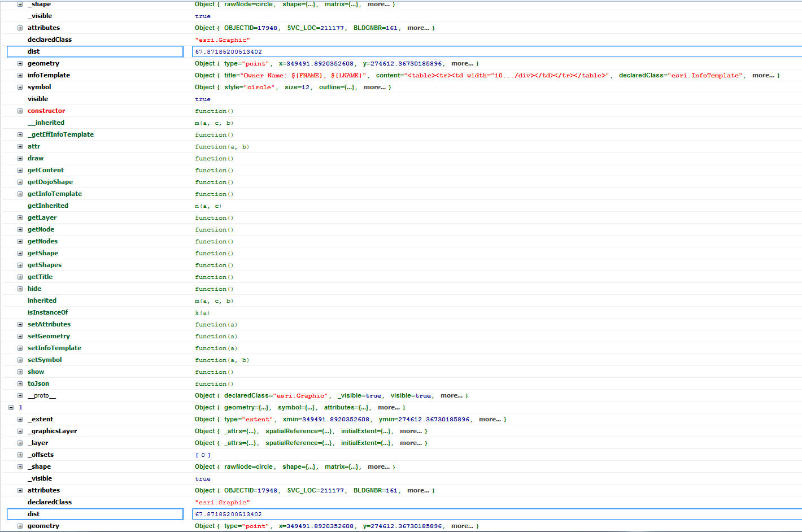Expand the setSymbol function node
This screenshot has height=532, width=802.
click(20, 360)
